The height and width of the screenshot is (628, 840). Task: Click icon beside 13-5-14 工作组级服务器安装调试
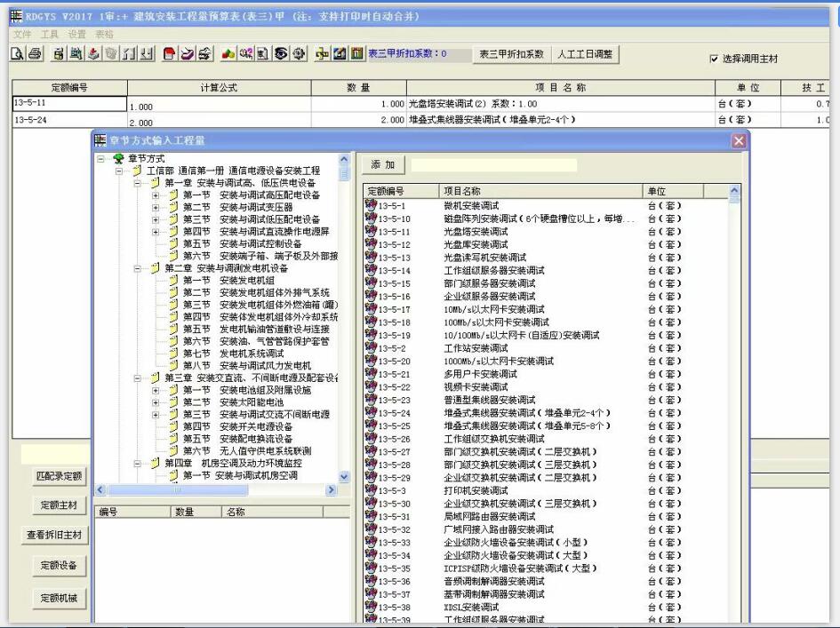[x=371, y=270]
